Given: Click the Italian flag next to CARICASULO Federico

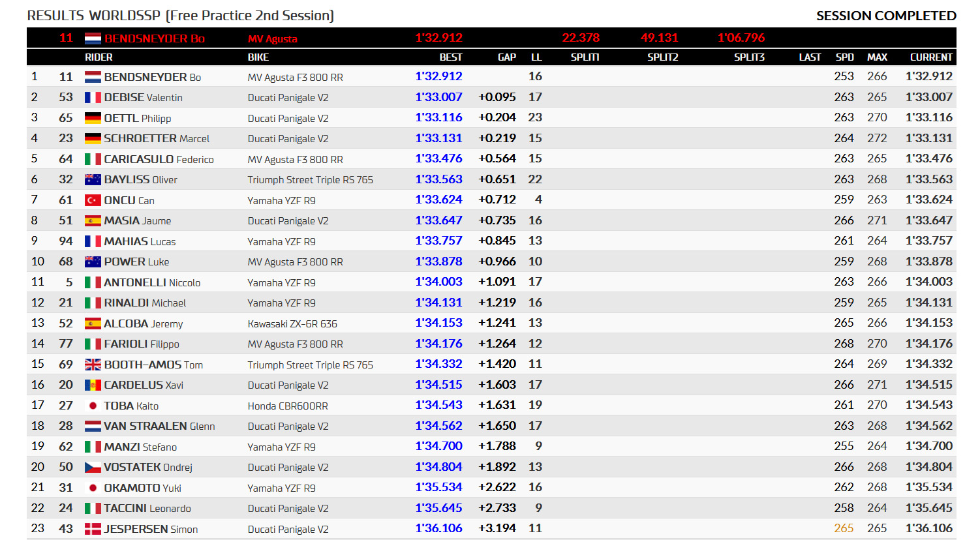Looking at the screenshot, I should 93,159.
